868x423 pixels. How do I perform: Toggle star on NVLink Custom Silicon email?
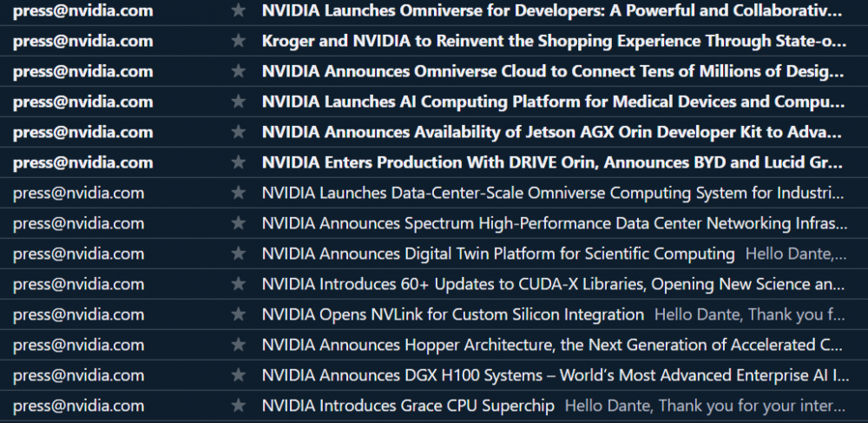point(239,315)
